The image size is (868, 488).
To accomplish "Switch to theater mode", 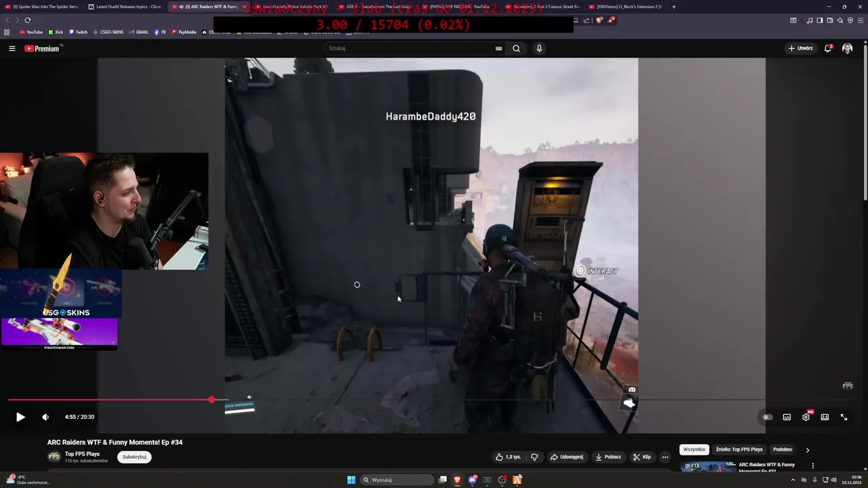I will point(825,417).
